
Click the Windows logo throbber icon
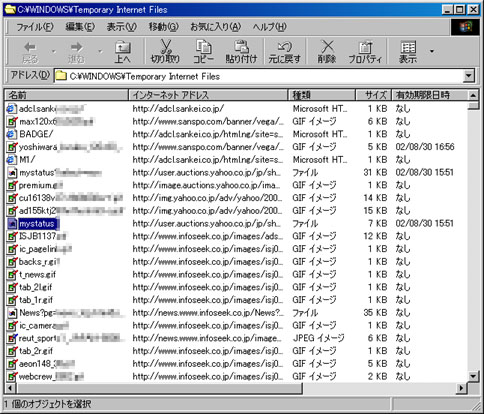click(x=465, y=27)
